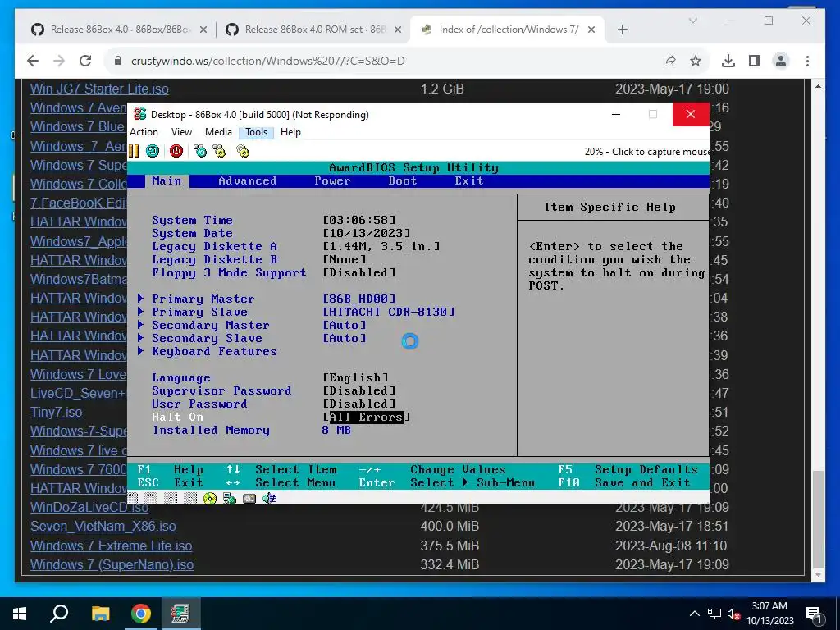
Task: Close the Index of /collection/Windows 7/ tab
Action: coord(591,30)
